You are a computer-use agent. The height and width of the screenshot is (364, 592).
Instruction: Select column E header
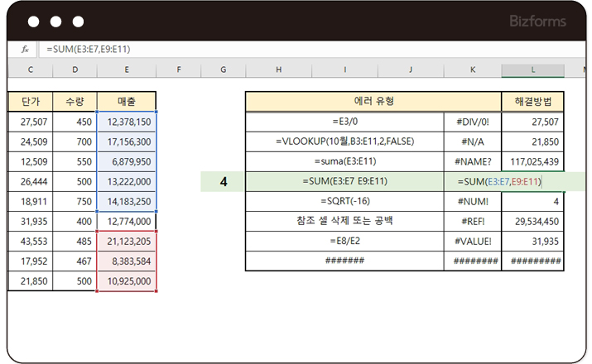(127, 69)
